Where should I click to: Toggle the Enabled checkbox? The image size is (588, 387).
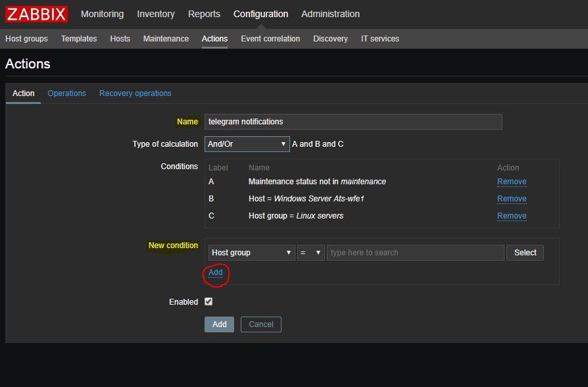(208, 301)
